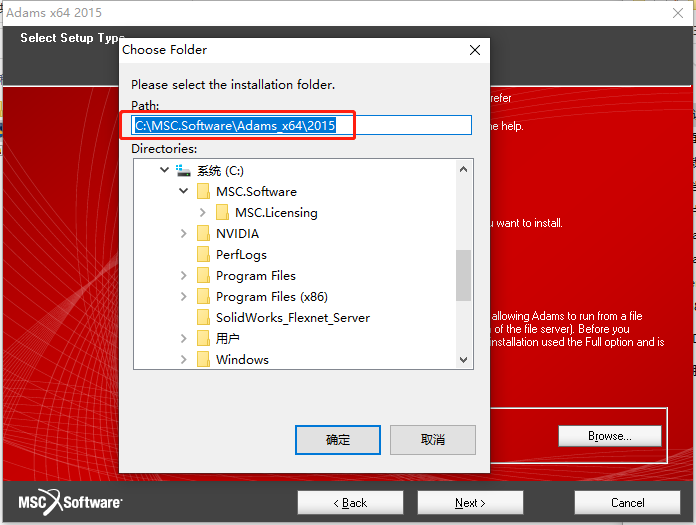Click the directory list scroll-down arrow
The height and width of the screenshot is (525, 696).
point(463,359)
